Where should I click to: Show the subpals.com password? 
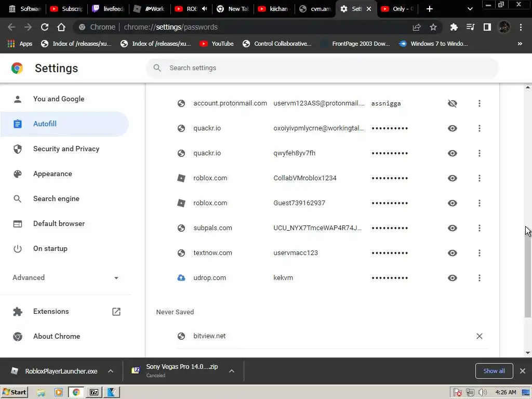(453, 228)
